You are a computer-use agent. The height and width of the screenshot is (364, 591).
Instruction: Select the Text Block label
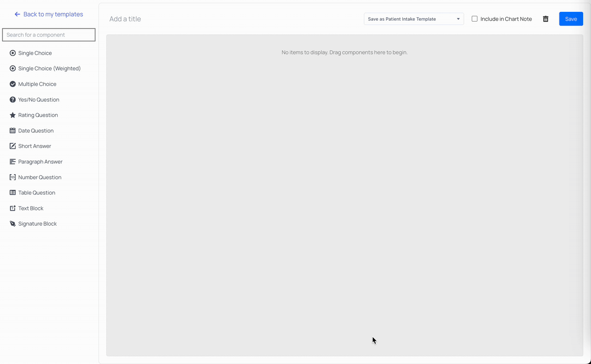click(31, 208)
